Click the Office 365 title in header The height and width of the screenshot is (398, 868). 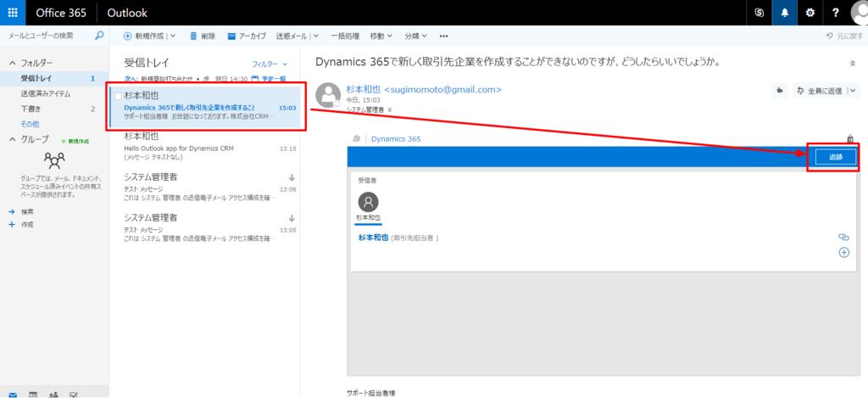click(x=60, y=13)
